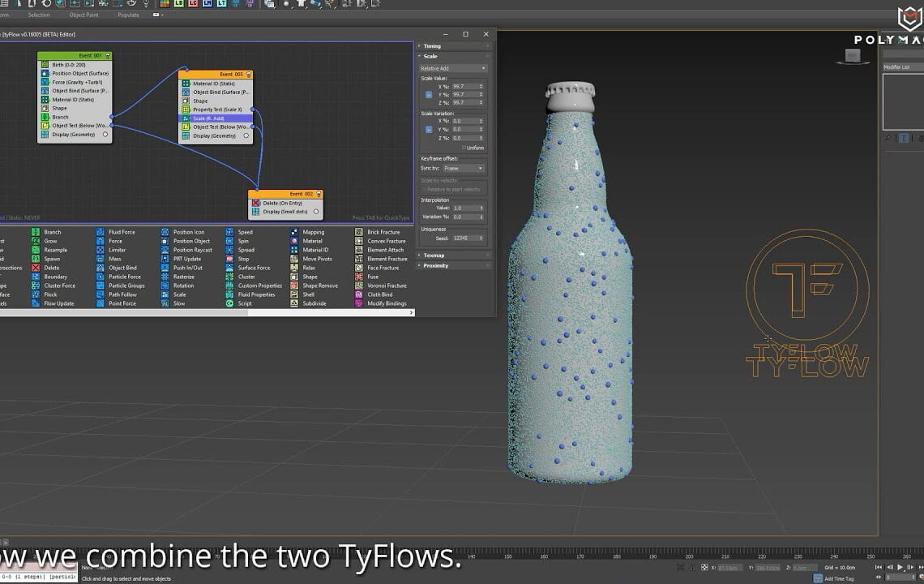Expand the Proximity rollout
Viewport: 924px width, 584px height.
(454, 265)
